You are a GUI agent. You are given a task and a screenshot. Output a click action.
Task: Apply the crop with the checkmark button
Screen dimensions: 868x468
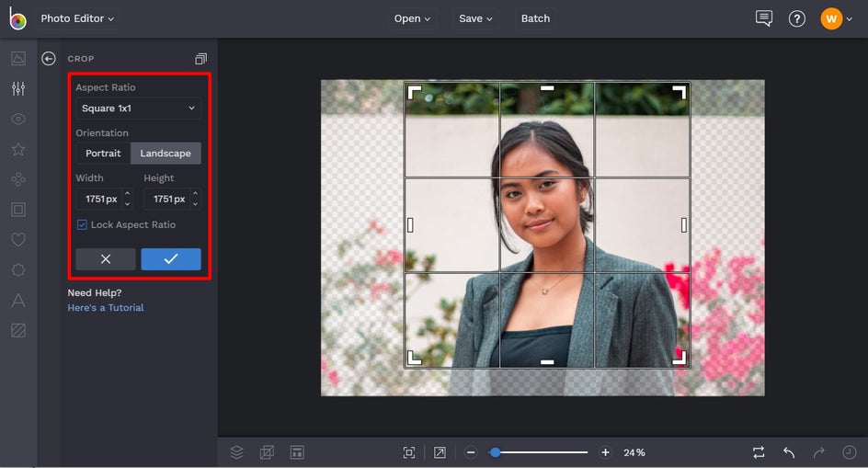tap(171, 259)
